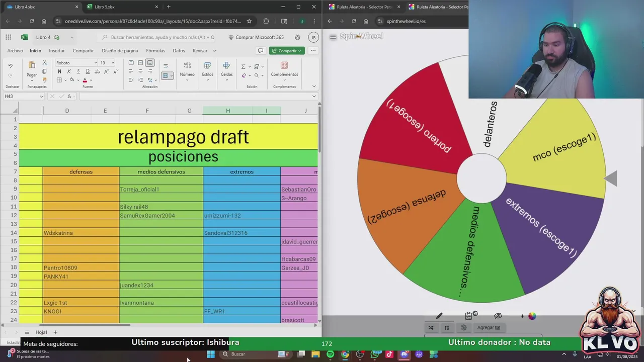Click the Agregar image button
This screenshot has width=644, height=362.
tap(489, 327)
